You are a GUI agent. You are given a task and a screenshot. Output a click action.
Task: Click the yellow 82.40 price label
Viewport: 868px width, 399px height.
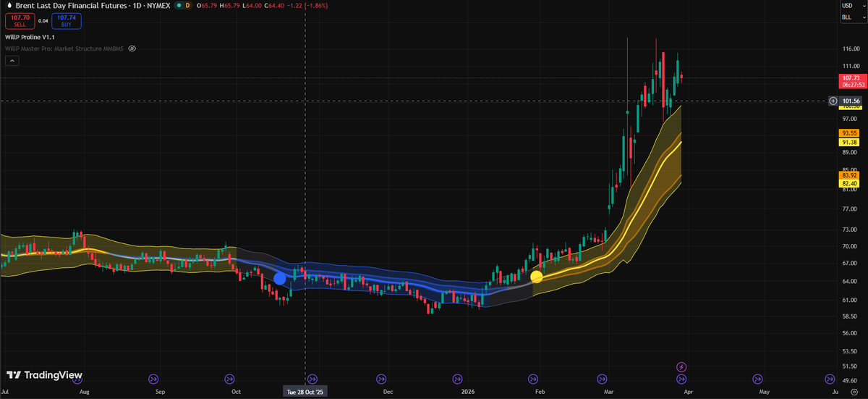[x=849, y=185]
